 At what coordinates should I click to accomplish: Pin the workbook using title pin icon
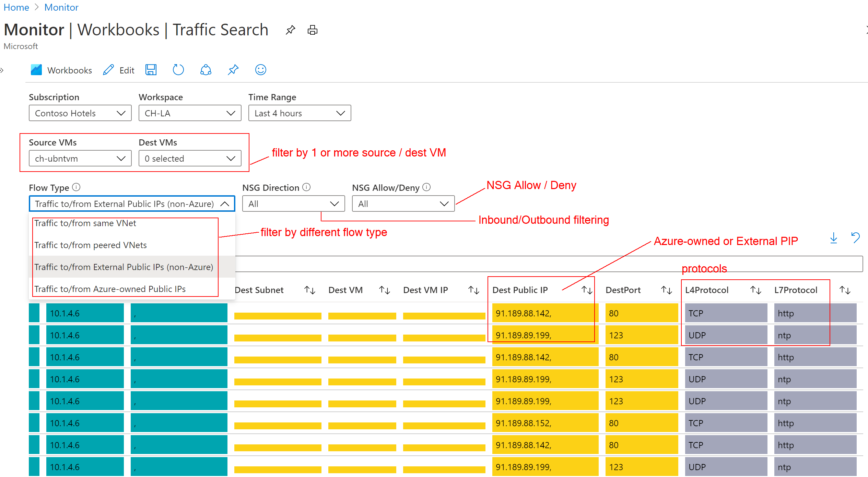[x=290, y=30]
